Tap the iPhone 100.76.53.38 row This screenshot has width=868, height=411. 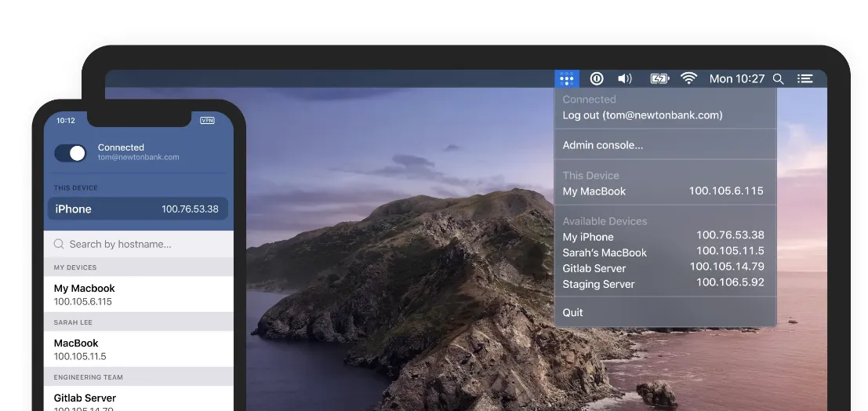tap(137, 209)
